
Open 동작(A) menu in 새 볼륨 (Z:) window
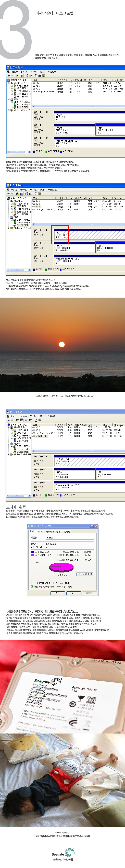[x=24, y=416]
